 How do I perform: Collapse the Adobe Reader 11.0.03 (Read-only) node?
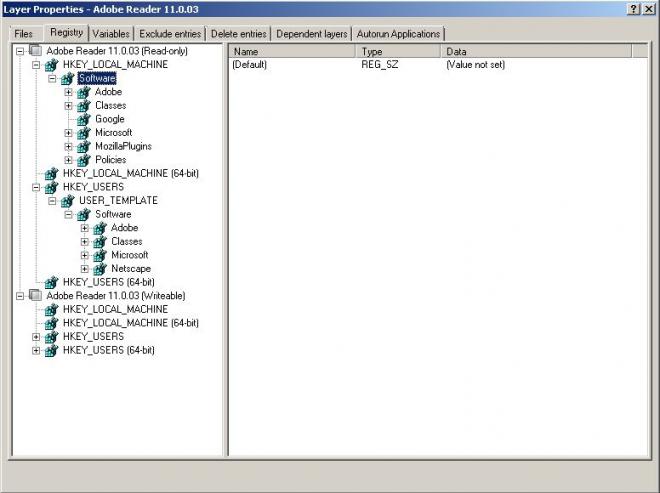pyautogui.click(x=20, y=51)
